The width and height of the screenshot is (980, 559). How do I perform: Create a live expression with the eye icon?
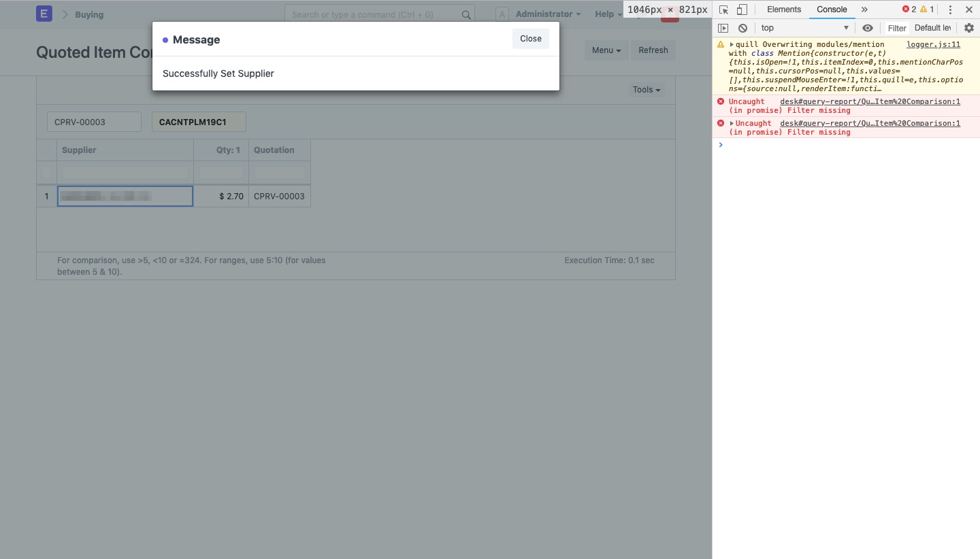868,28
